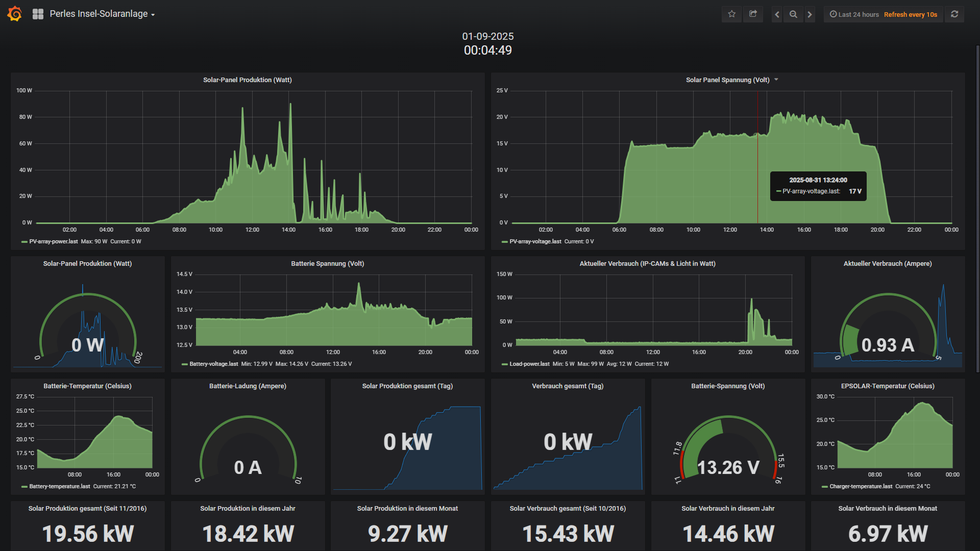
Task: Click Charger-temperature.last legend color line
Action: pos(824,487)
